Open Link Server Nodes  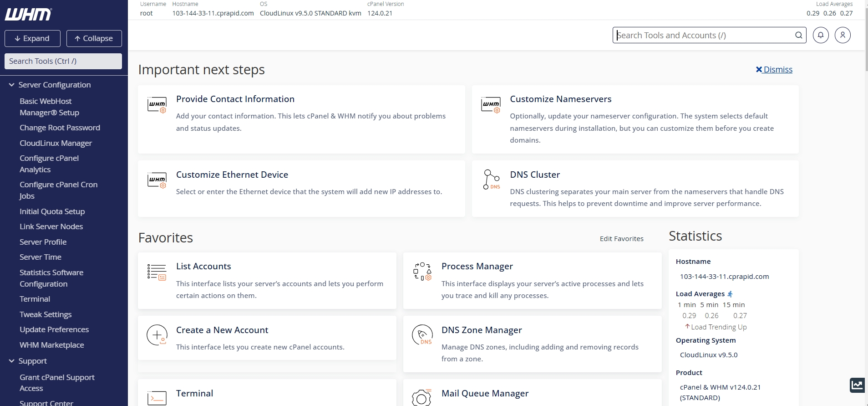pyautogui.click(x=51, y=226)
